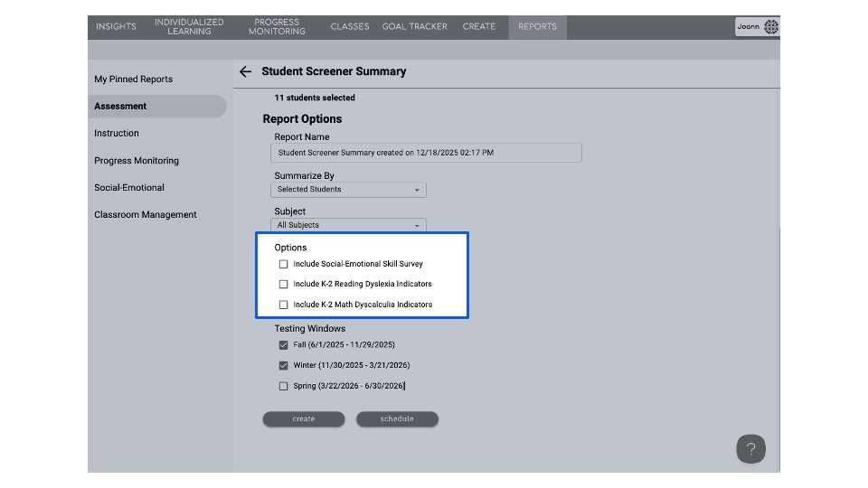
Task: Switch to the Insights tab
Action: coord(116,26)
